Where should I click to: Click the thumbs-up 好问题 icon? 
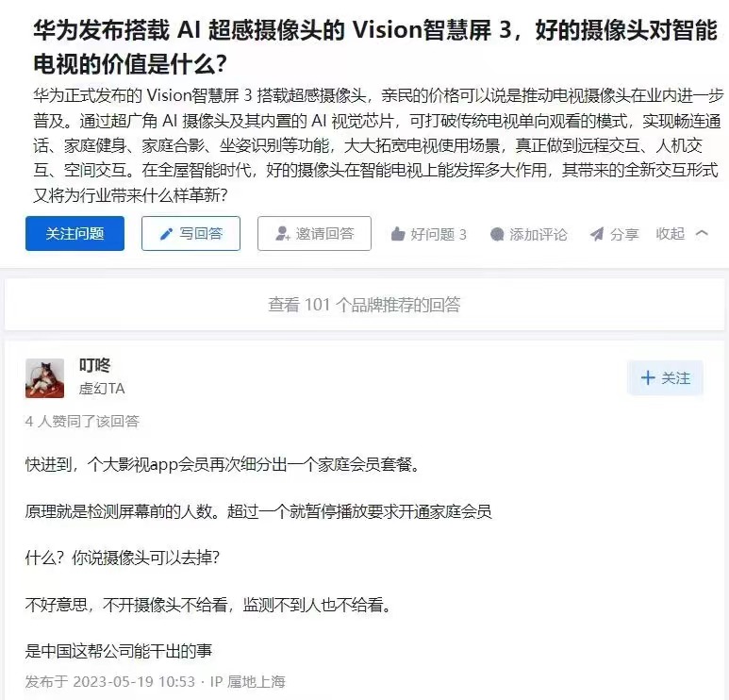(x=398, y=234)
